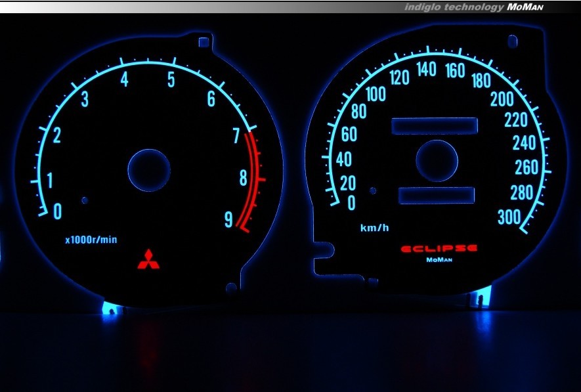
Task: Select tachometer number 8 near redline
Action: pos(243,178)
